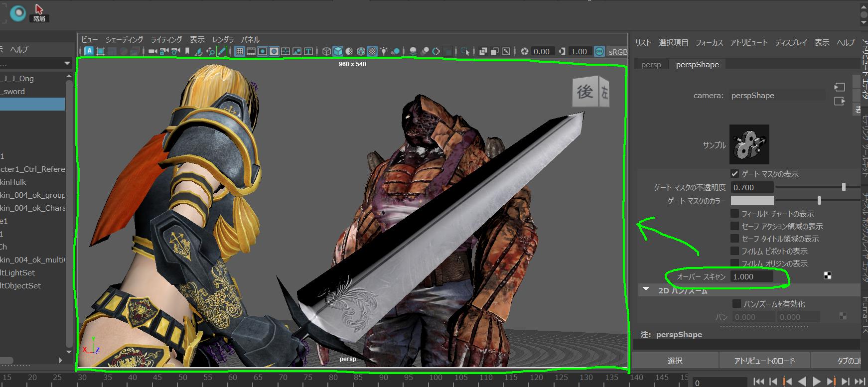Image resolution: width=868 pixels, height=387 pixels.
Task: Collapse the 2D パン/ズーム section
Action: pyautogui.click(x=646, y=289)
